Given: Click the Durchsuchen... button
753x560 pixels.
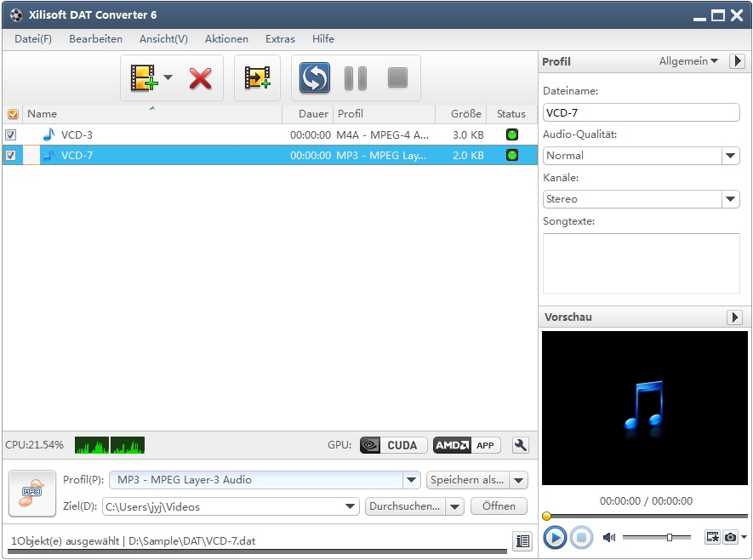Looking at the screenshot, I should (x=405, y=506).
